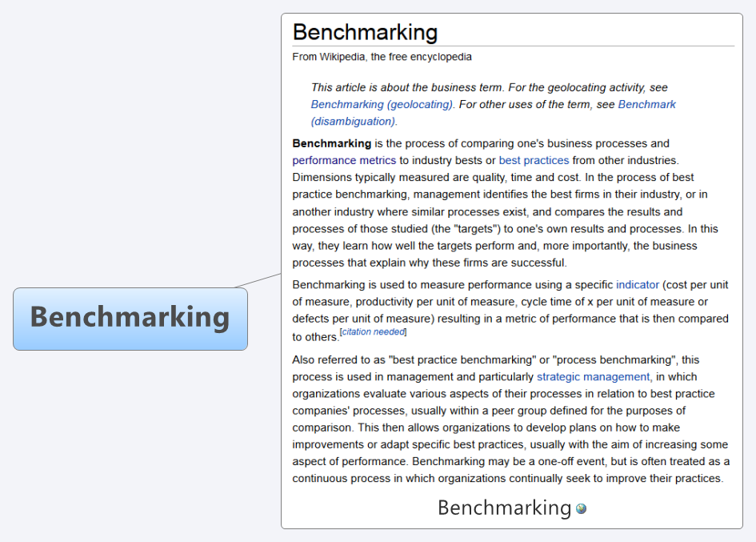This screenshot has width=756, height=542.
Task: Click the sentence 'Dimensions typically measured are quality'
Action: coord(436,177)
